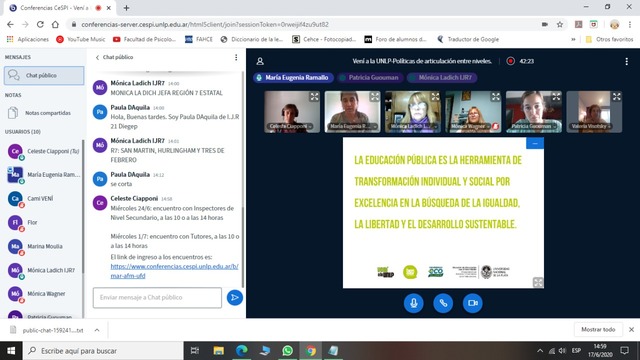Viewport: 640px width, 360px height.
Task: Click the chat message input field
Action: point(157,298)
